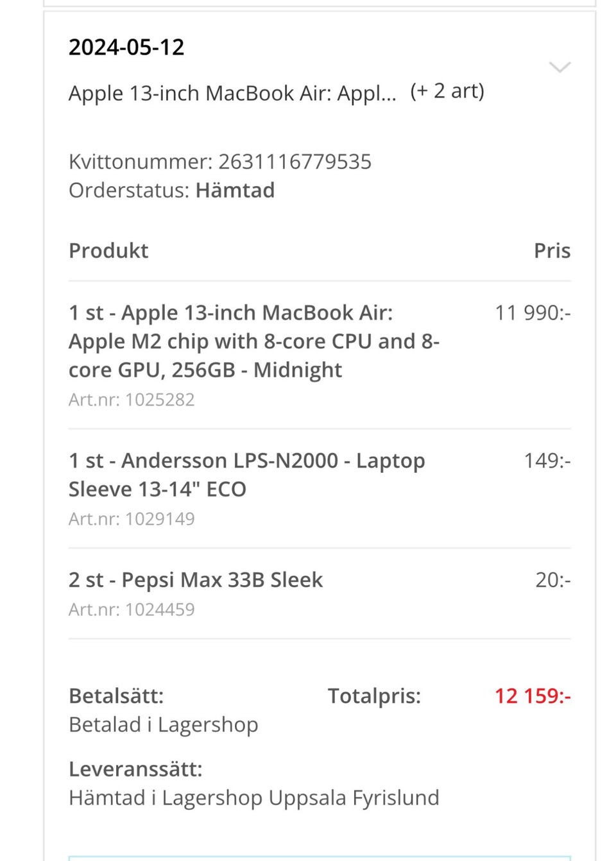616x861 pixels.
Task: Click the payment method "Betalad i Lagershop"
Action: tap(163, 725)
